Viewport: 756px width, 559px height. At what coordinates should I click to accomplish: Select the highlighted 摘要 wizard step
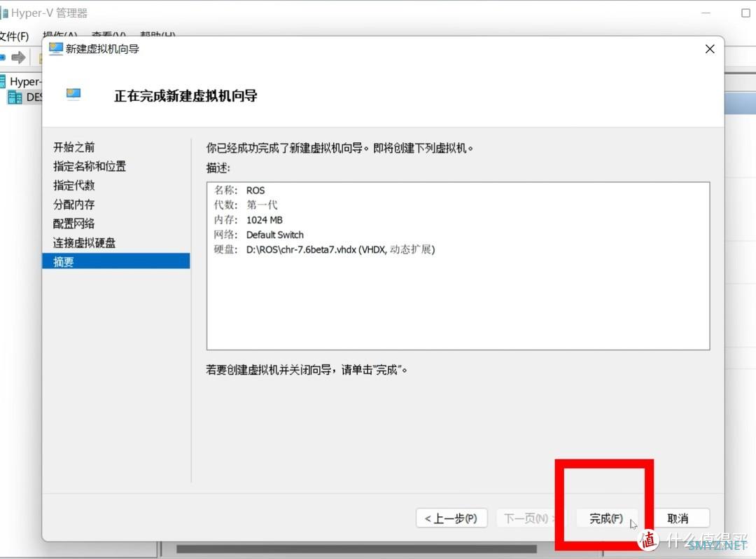pos(116,261)
